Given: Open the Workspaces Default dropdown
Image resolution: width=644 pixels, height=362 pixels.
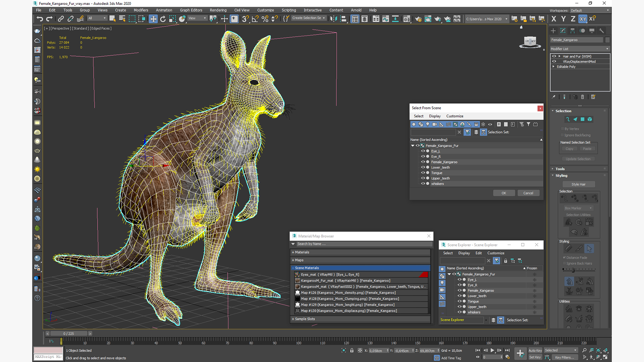Looking at the screenshot, I should coord(590,10).
